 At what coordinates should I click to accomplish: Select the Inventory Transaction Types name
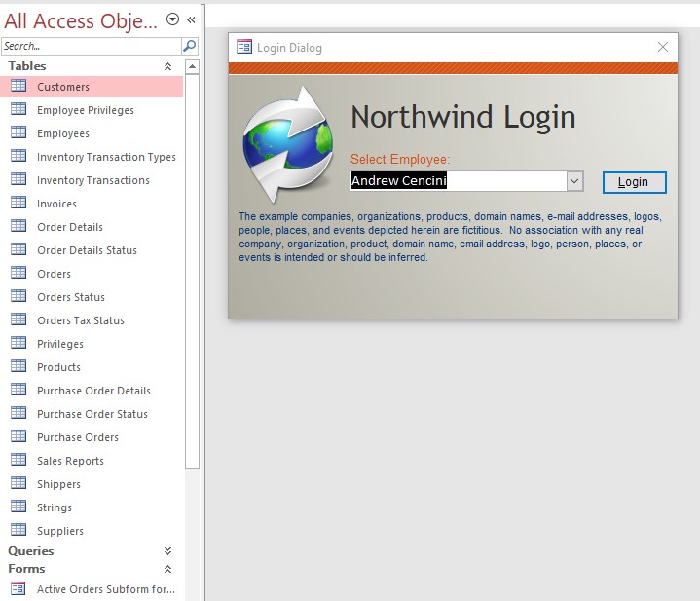pyautogui.click(x=106, y=157)
